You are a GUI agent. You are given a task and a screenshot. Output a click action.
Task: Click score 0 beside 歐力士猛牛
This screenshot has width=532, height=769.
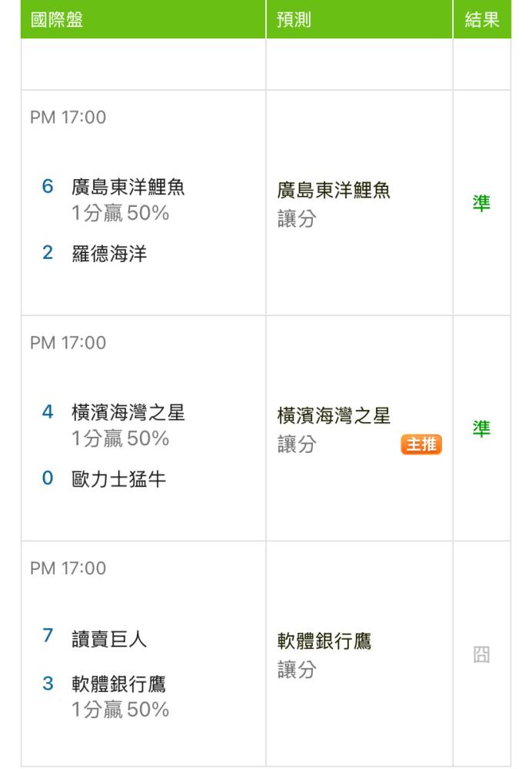(x=48, y=479)
